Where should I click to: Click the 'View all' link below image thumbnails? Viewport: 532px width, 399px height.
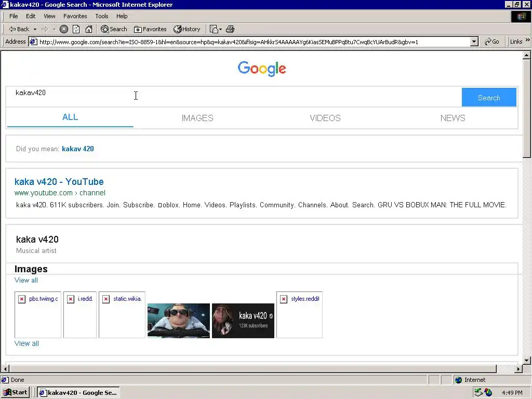coord(26,343)
